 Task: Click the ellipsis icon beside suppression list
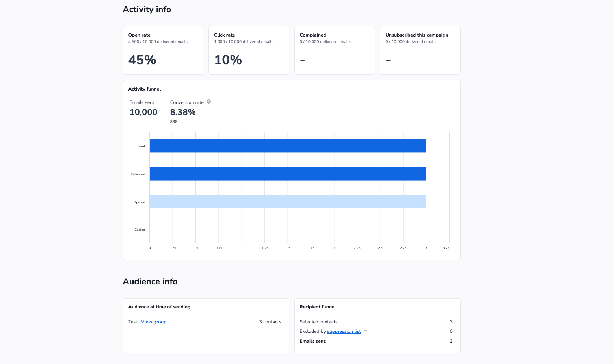pos(365,331)
